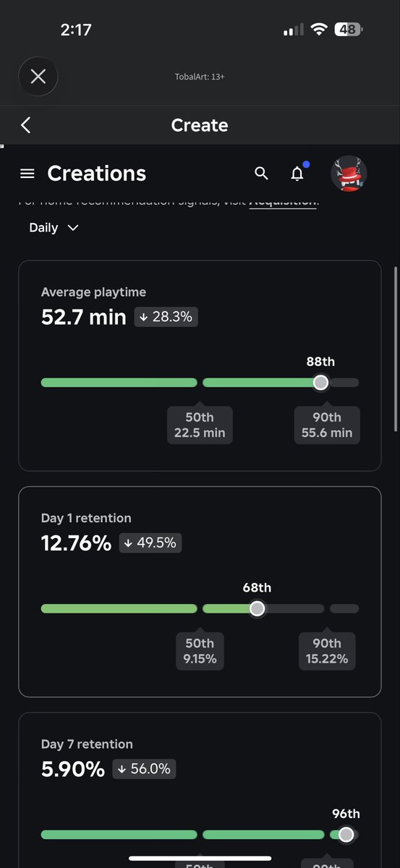
Task: Open search with the magnifier icon
Action: [x=262, y=174]
